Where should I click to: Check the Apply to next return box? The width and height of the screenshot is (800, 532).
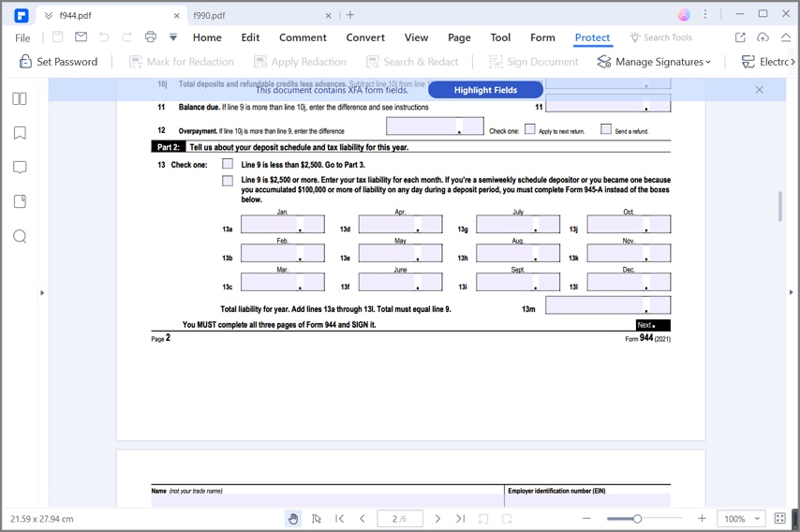530,129
